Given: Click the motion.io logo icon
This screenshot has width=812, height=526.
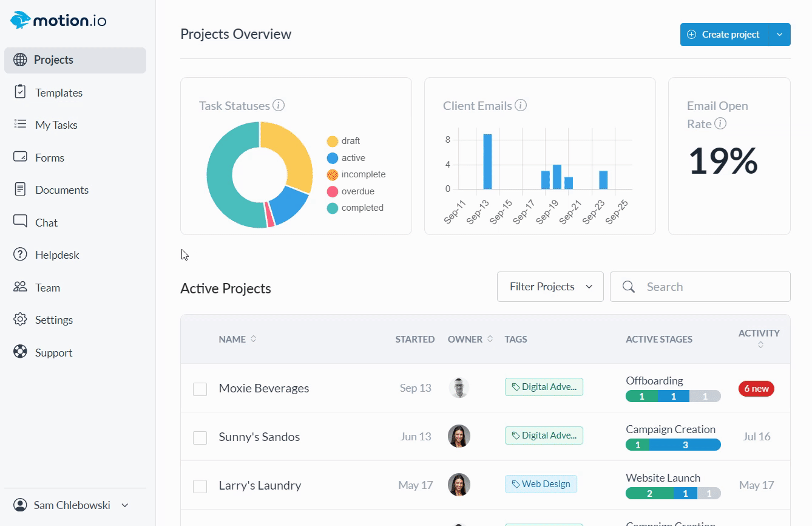Looking at the screenshot, I should (x=21, y=20).
